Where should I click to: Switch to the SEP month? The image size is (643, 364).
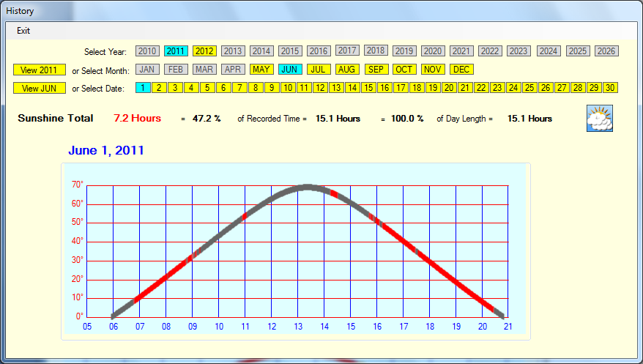[376, 70]
